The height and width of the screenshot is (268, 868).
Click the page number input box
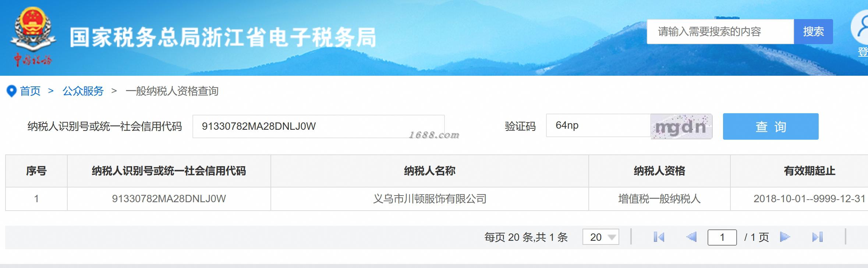click(x=722, y=237)
